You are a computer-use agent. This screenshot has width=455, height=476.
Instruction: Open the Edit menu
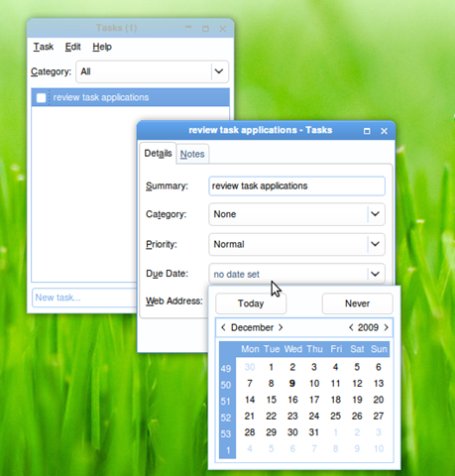[72, 47]
